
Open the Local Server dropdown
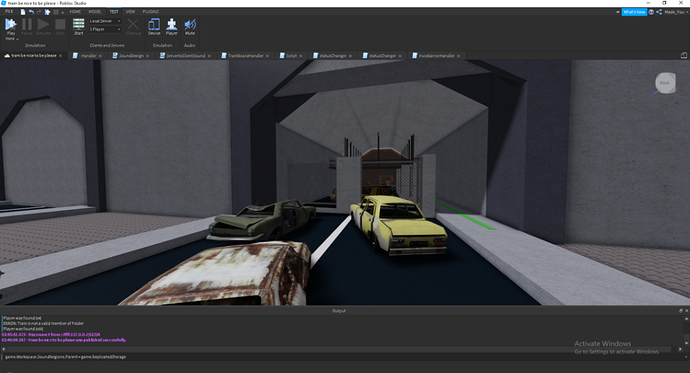click(105, 21)
